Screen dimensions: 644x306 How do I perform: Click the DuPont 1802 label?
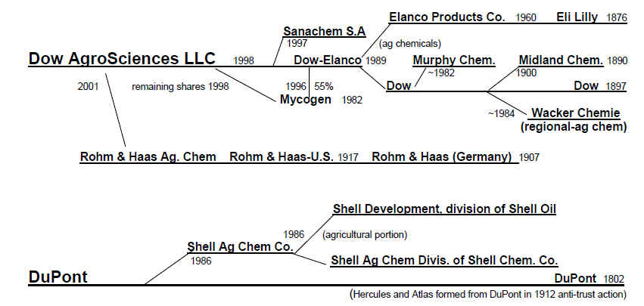[589, 279]
